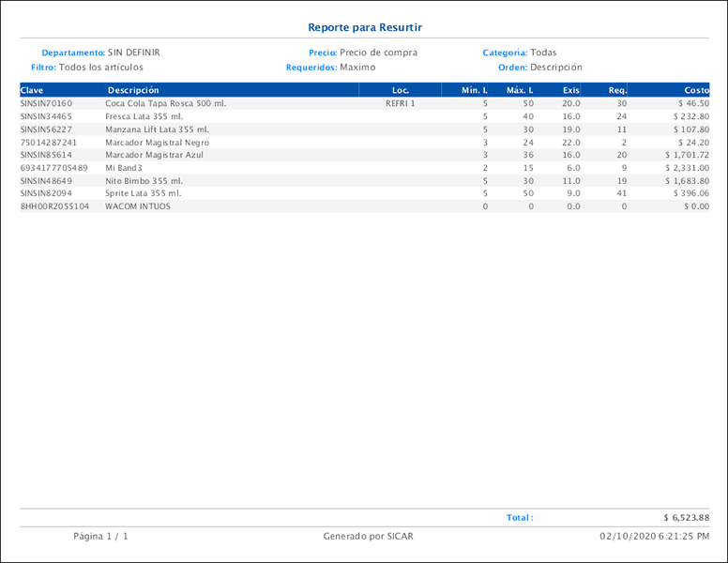Select key SINSIN48649

[46, 181]
